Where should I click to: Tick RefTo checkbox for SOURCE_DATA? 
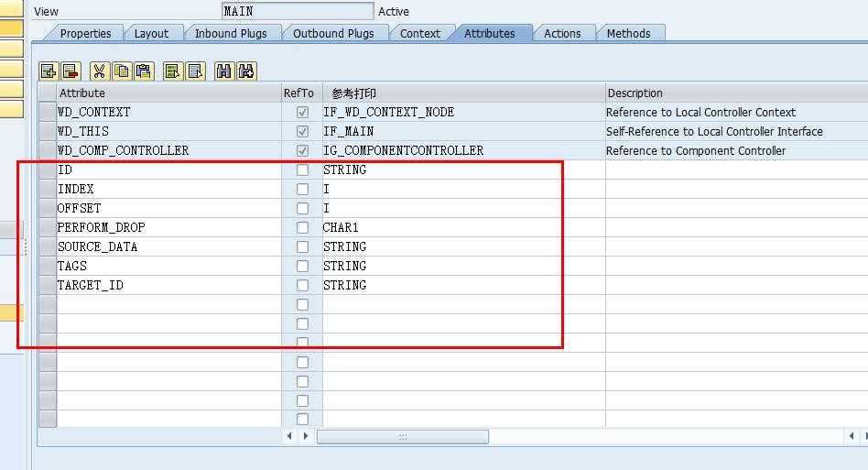pyautogui.click(x=302, y=246)
